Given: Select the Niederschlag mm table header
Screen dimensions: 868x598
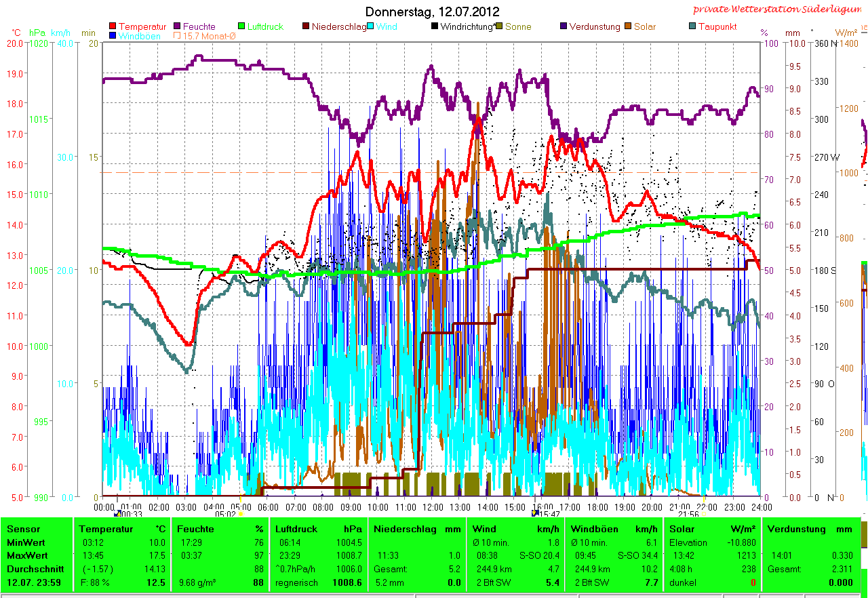Looking at the screenshot, I should 417,529.
